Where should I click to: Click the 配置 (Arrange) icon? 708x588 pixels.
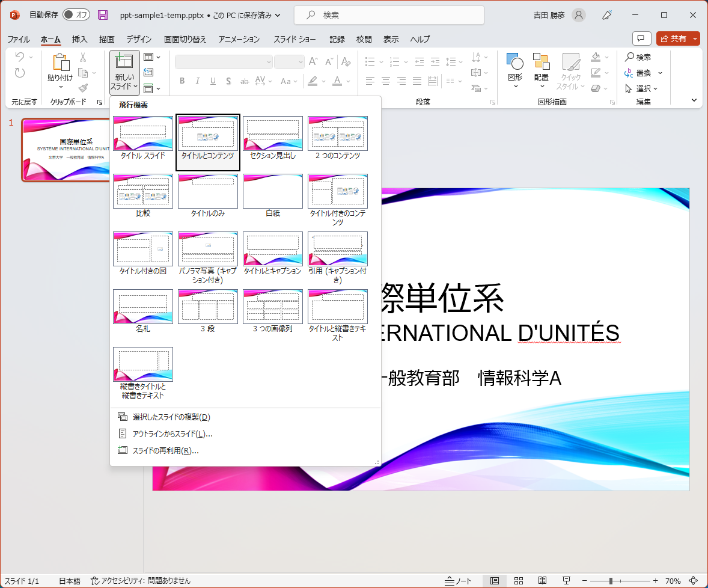coord(540,66)
